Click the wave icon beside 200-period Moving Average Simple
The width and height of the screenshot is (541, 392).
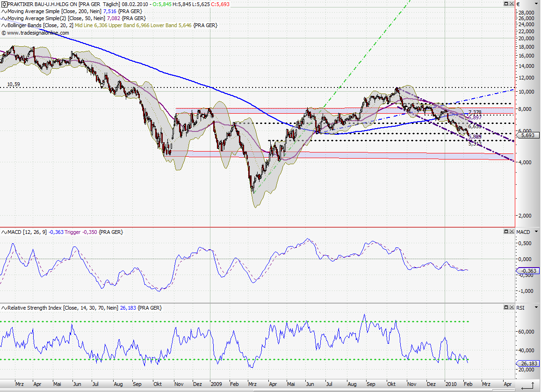(4, 11)
